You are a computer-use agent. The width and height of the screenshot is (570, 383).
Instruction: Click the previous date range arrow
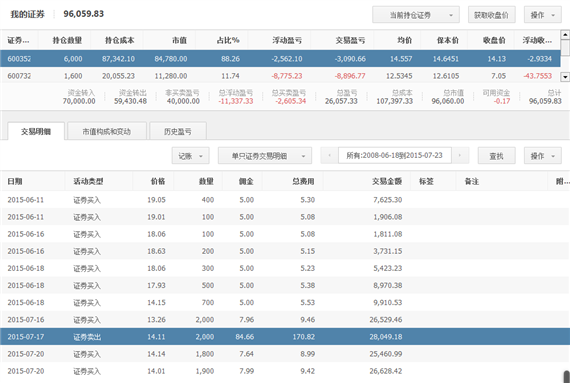[x=329, y=156]
